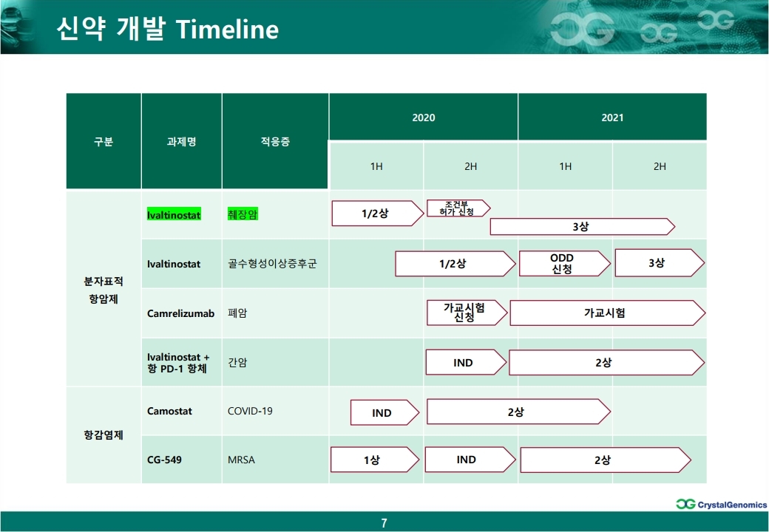Click the "2020" year header

coord(423,117)
